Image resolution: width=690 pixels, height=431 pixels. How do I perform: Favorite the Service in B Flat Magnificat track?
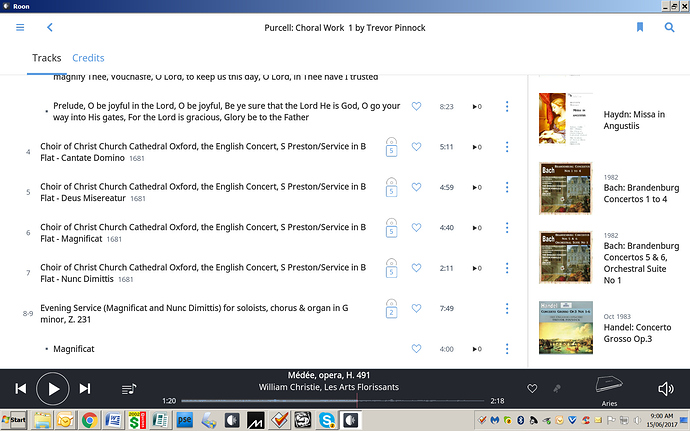pyautogui.click(x=416, y=228)
